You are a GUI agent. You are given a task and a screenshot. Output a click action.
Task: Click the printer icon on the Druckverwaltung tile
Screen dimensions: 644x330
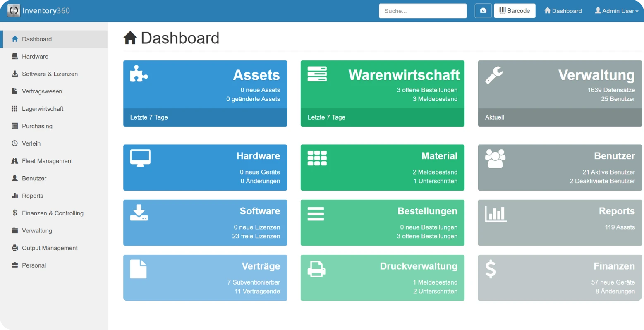(x=316, y=269)
